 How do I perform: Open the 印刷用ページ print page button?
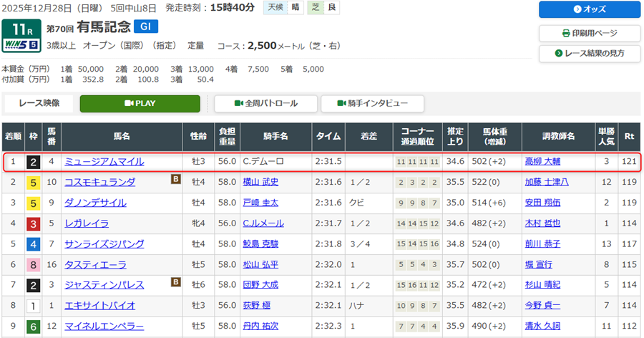[590, 33]
